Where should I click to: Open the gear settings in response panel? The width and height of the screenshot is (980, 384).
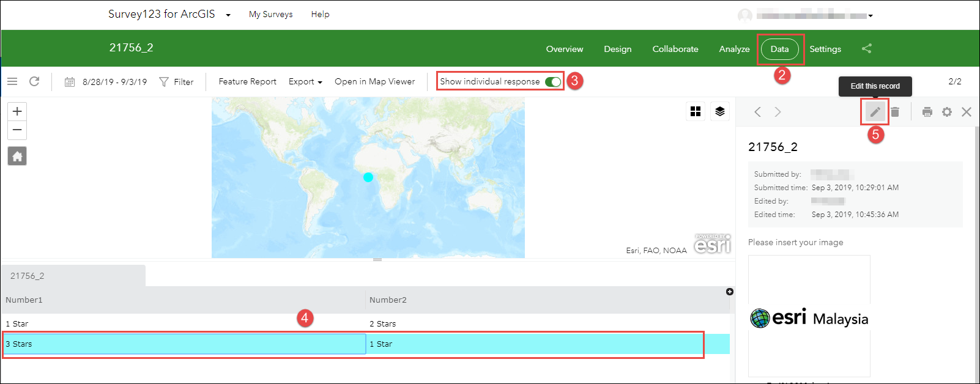coord(947,112)
